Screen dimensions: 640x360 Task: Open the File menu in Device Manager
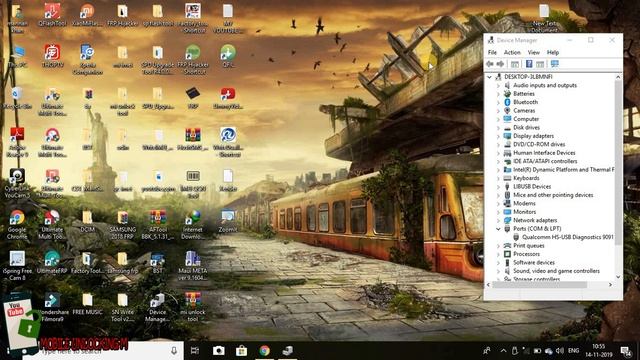(492, 52)
